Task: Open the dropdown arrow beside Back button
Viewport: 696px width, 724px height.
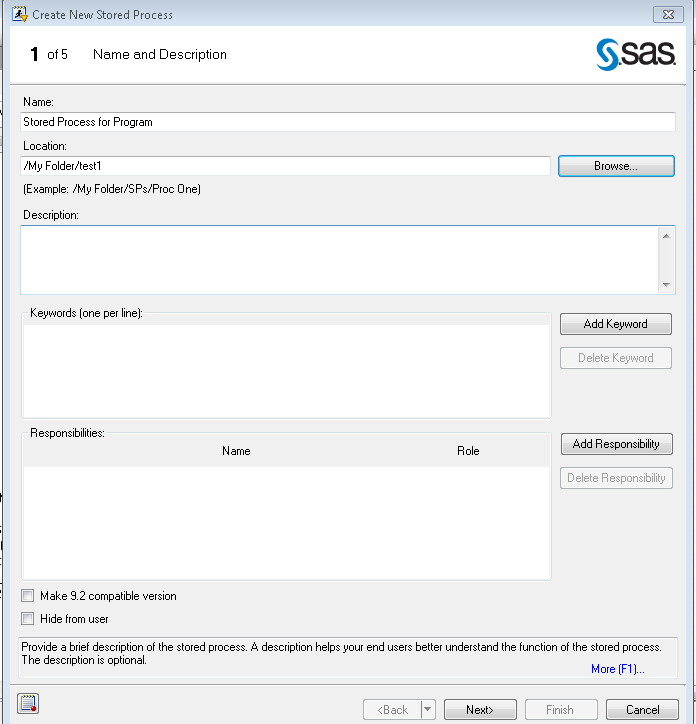Action: (428, 710)
